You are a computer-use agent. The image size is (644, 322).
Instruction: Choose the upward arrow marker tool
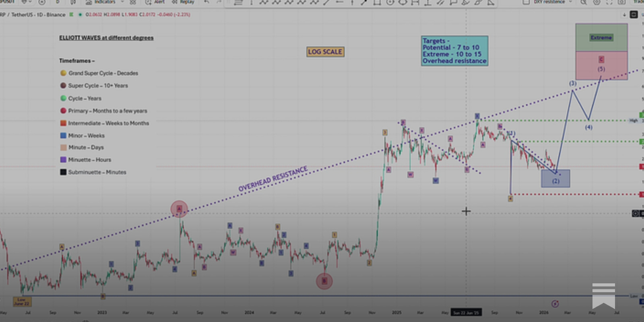352,2
